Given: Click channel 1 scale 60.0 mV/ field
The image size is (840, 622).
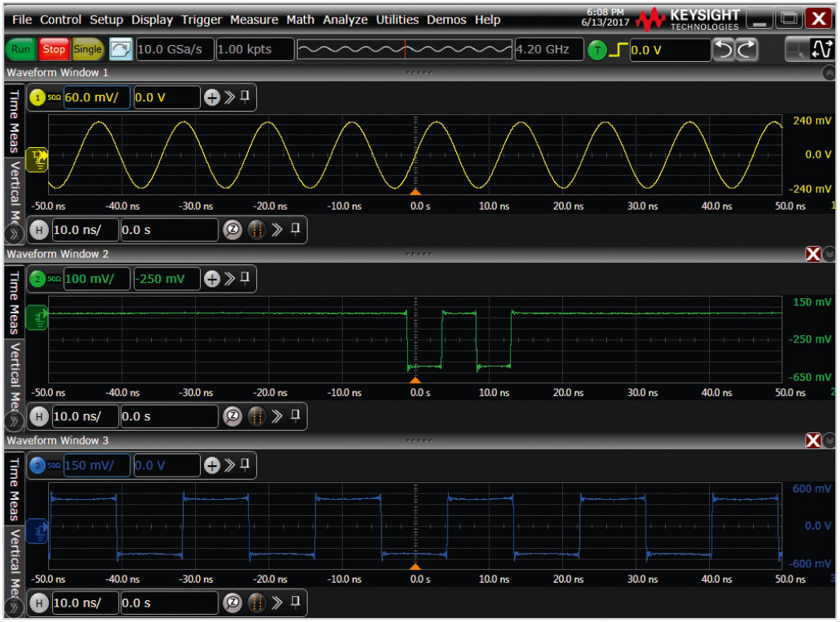Looking at the screenshot, I should [x=96, y=97].
